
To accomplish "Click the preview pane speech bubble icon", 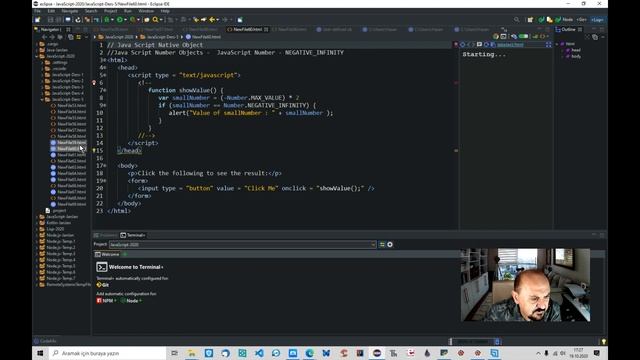I will pyautogui.click(x=479, y=44).
